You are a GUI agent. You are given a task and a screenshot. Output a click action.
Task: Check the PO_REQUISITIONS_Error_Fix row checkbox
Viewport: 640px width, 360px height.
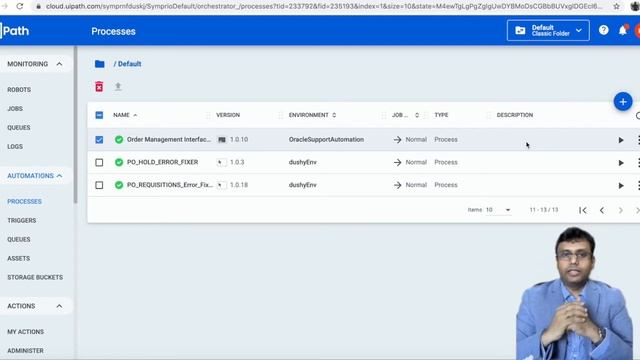99,185
